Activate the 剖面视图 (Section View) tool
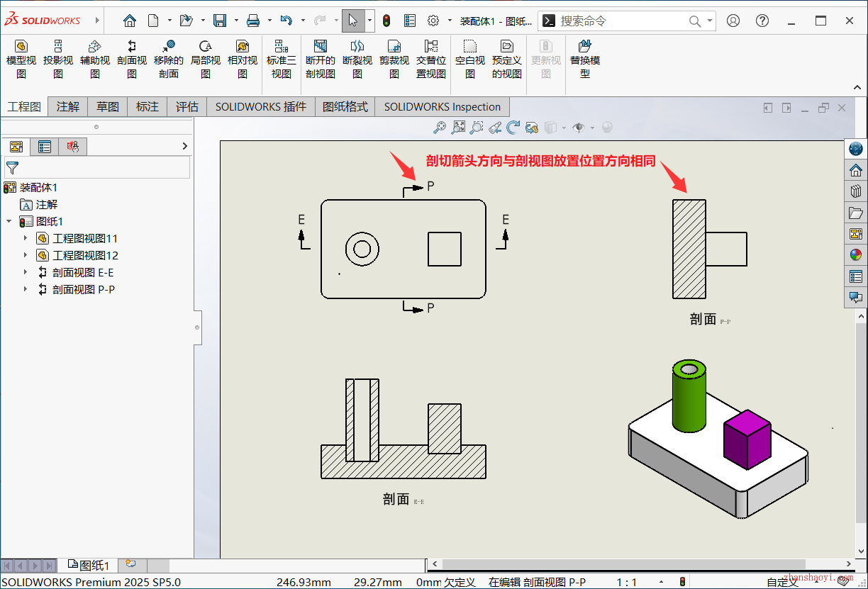The height and width of the screenshot is (589, 868). [x=132, y=59]
